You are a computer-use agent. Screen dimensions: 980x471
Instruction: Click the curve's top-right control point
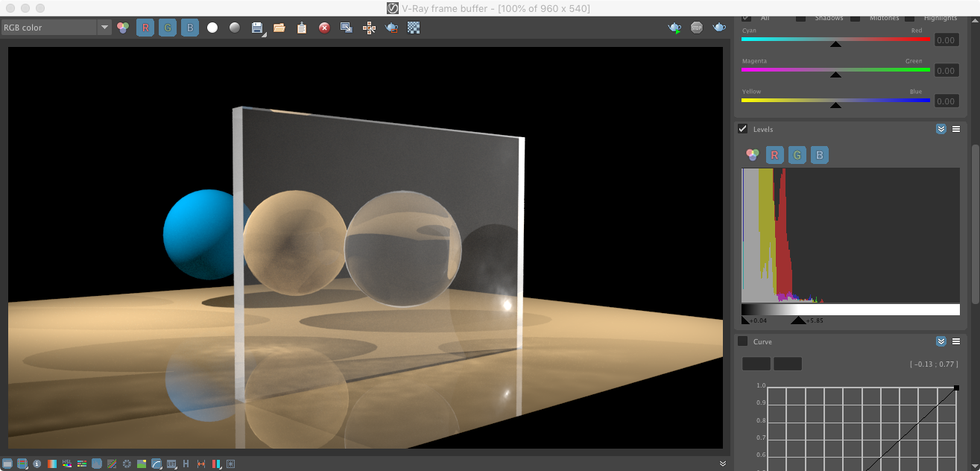point(957,388)
